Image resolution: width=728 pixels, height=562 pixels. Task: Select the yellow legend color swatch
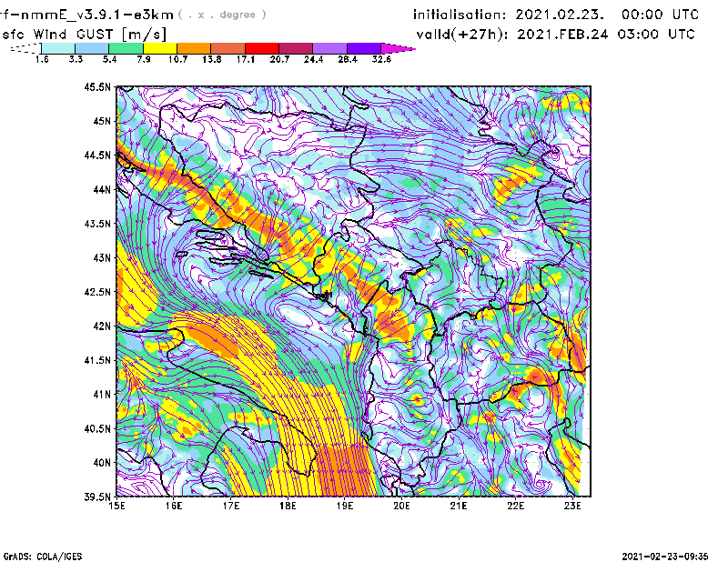pyautogui.click(x=160, y=49)
